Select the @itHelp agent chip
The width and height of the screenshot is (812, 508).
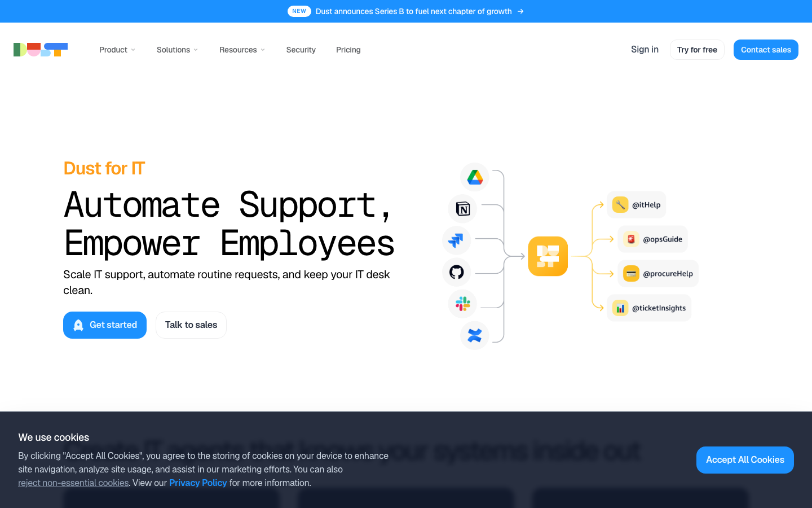[636, 205]
